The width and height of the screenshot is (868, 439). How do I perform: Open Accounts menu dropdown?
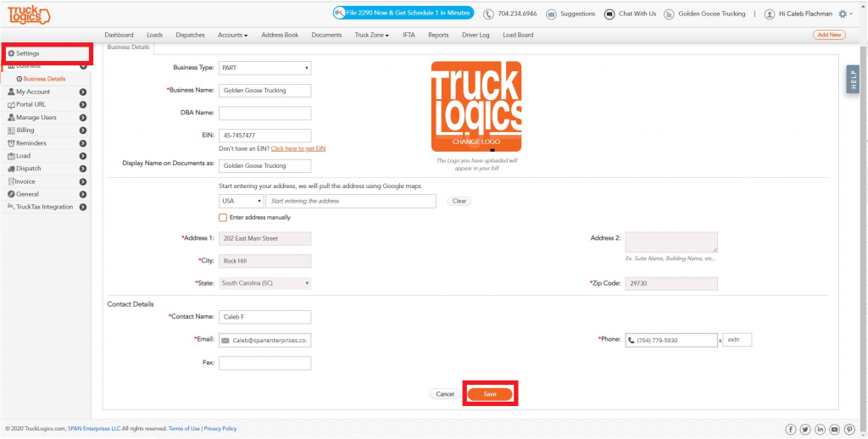click(232, 35)
